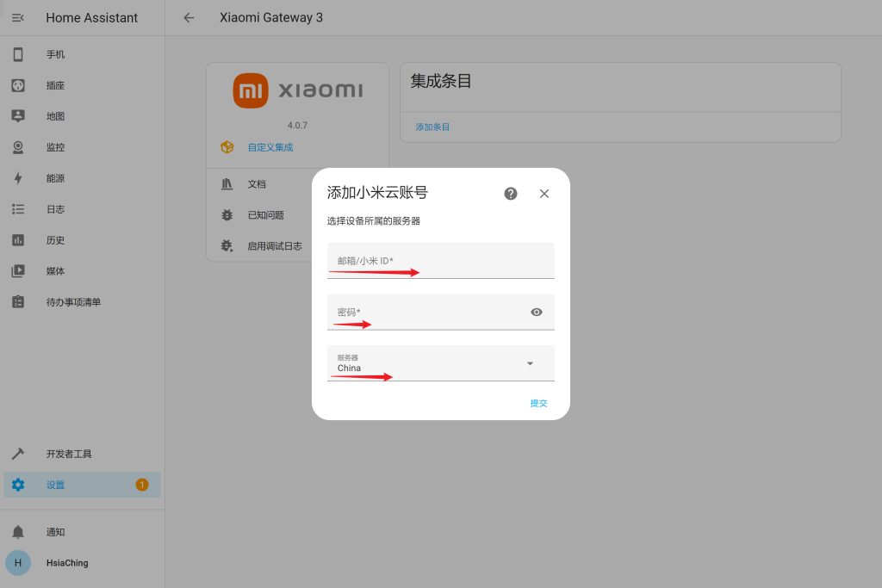Open the 设置 settings gear icon

click(18, 485)
